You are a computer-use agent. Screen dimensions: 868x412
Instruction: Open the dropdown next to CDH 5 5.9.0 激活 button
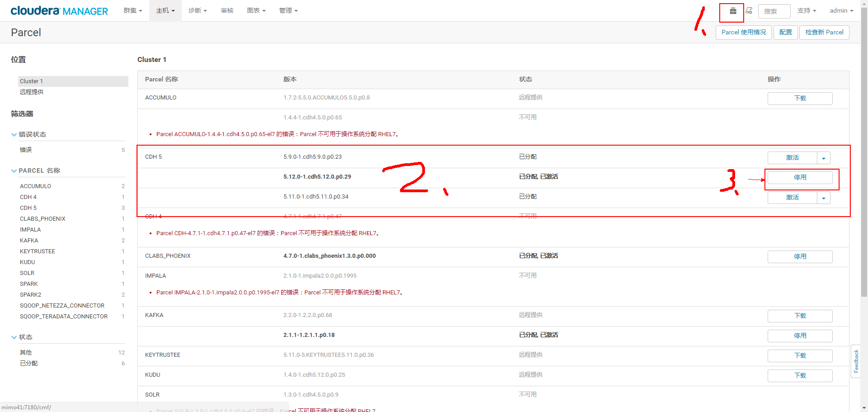tap(824, 158)
